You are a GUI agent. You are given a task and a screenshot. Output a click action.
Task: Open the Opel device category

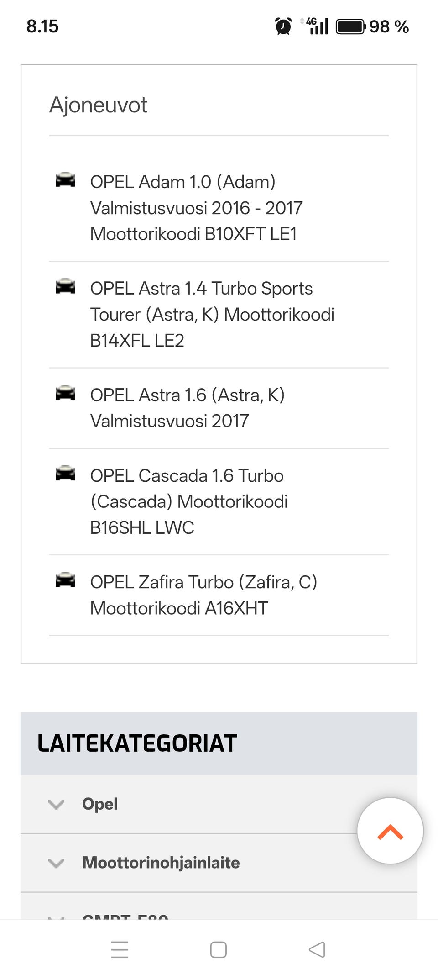[x=100, y=804]
